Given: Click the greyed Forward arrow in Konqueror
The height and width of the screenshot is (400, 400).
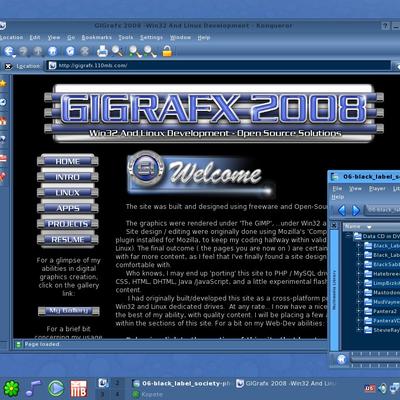Looking at the screenshot, I should tap(23, 51).
